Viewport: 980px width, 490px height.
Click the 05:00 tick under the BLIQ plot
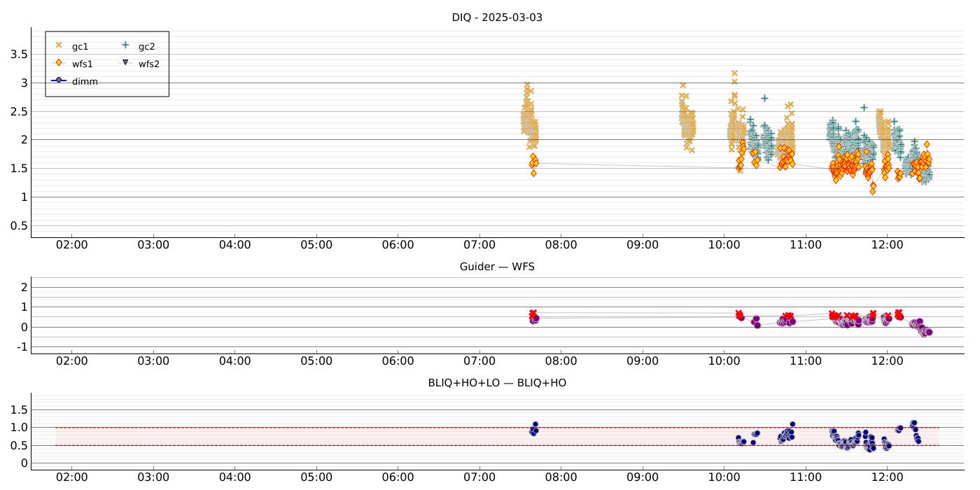click(x=316, y=477)
